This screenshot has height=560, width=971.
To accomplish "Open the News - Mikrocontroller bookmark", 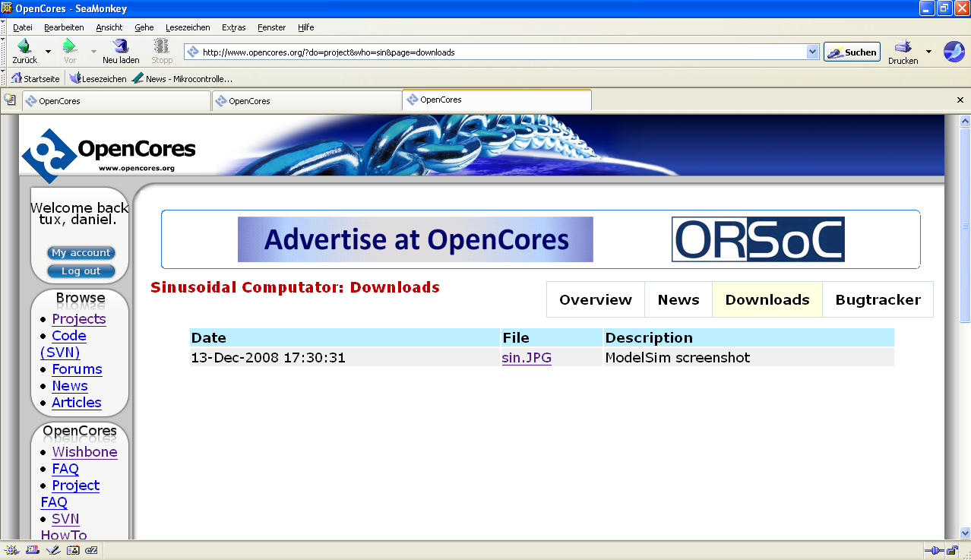I will 182,78.
